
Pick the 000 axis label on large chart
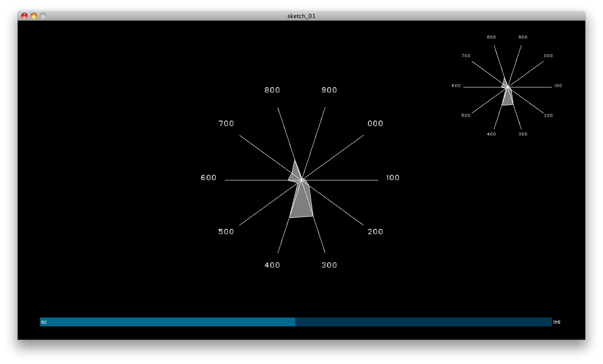click(x=375, y=124)
